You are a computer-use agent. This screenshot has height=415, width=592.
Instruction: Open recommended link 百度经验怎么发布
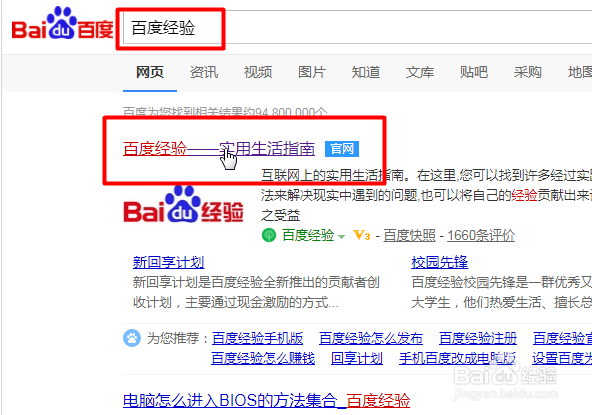point(371,338)
